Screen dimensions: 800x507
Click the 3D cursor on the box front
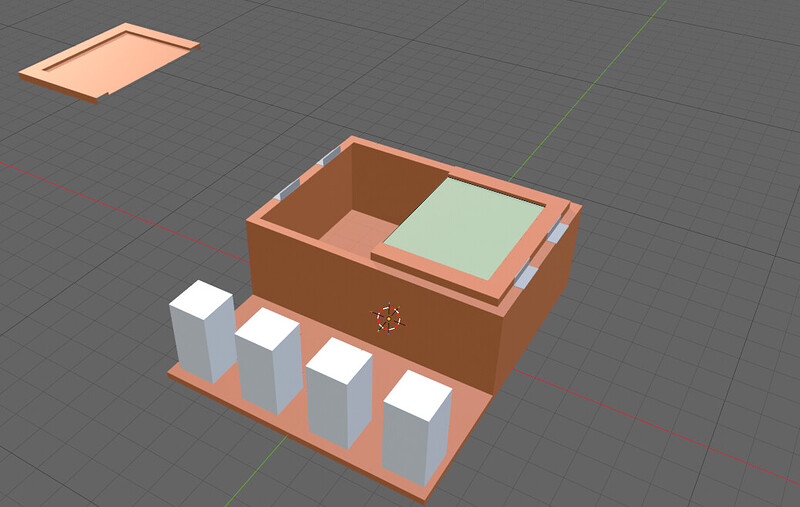point(389,318)
